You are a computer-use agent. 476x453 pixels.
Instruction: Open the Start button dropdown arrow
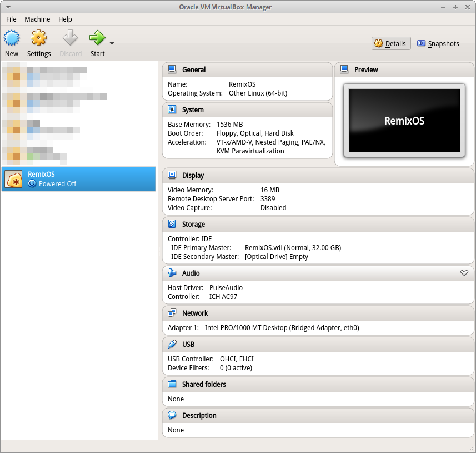[112, 43]
